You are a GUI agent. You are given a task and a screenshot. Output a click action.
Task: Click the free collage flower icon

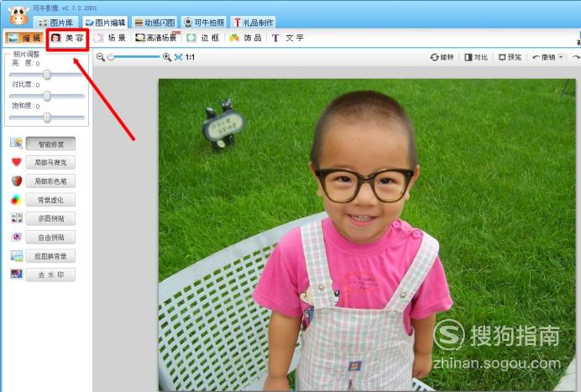tap(17, 237)
